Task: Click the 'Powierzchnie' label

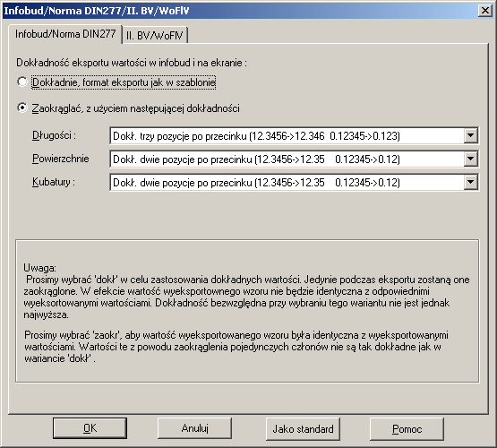Action: (61, 159)
